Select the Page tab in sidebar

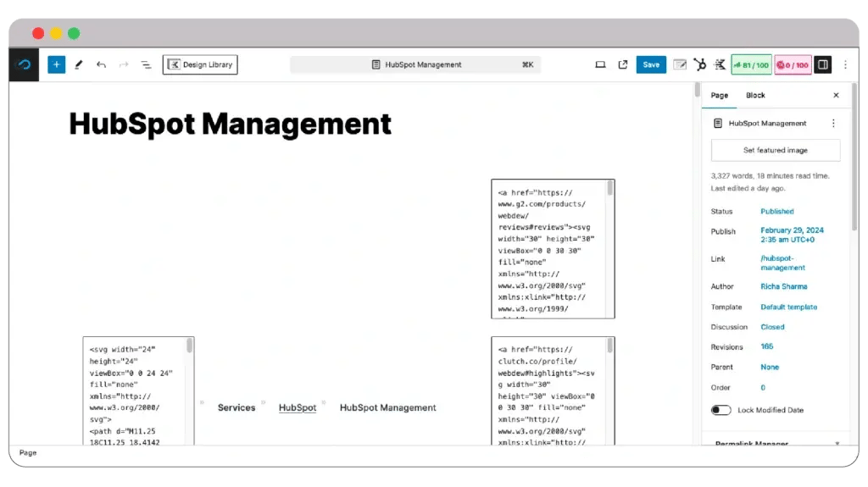pyautogui.click(x=719, y=96)
